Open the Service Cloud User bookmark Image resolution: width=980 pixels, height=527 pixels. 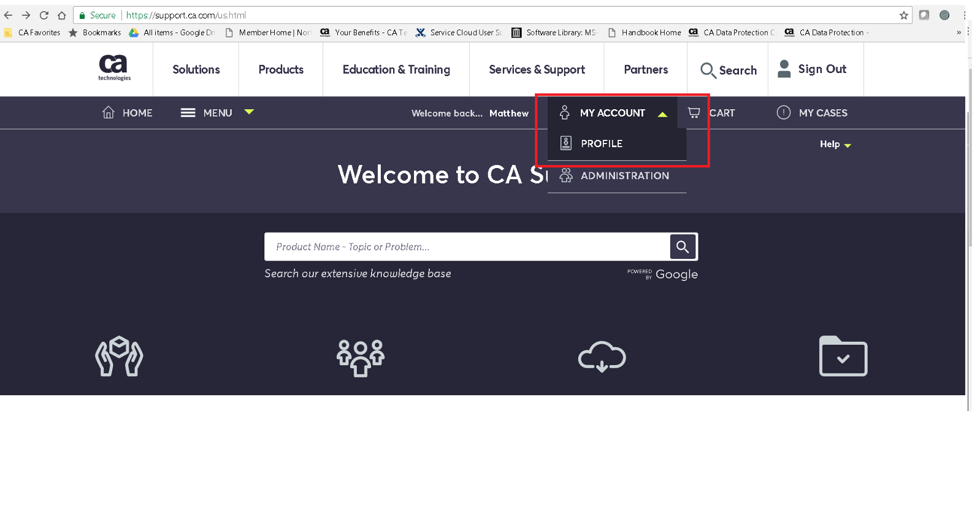pos(459,33)
